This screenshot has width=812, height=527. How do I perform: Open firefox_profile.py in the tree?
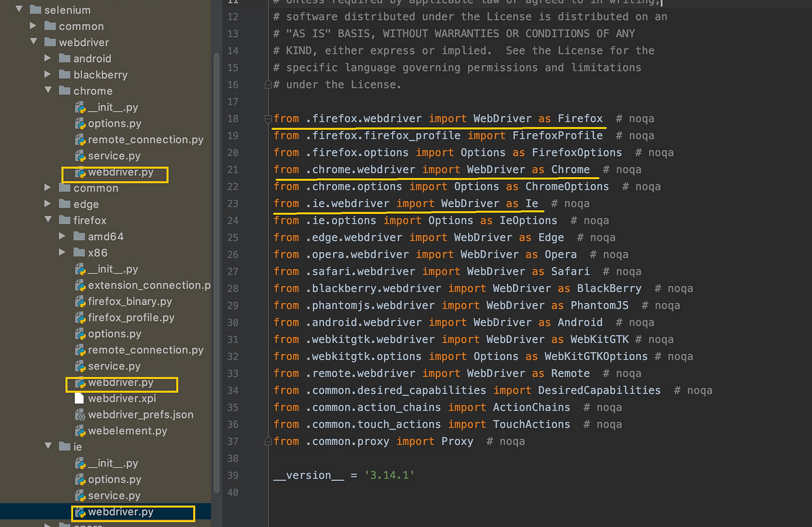coord(131,318)
